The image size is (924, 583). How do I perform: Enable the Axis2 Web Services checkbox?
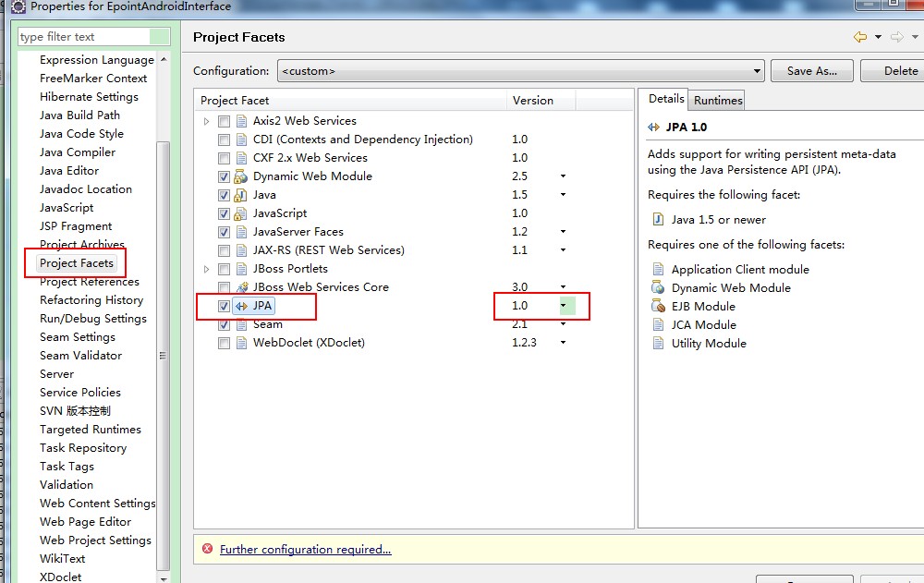tap(224, 121)
